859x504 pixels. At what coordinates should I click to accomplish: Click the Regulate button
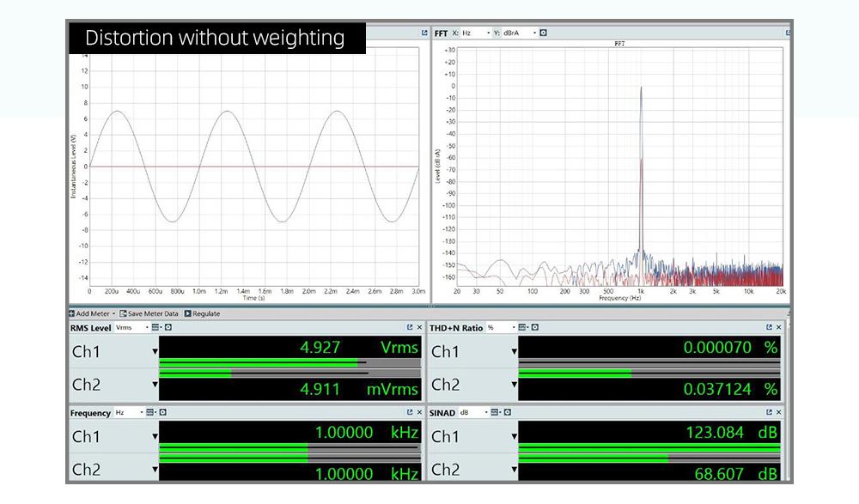pos(203,313)
